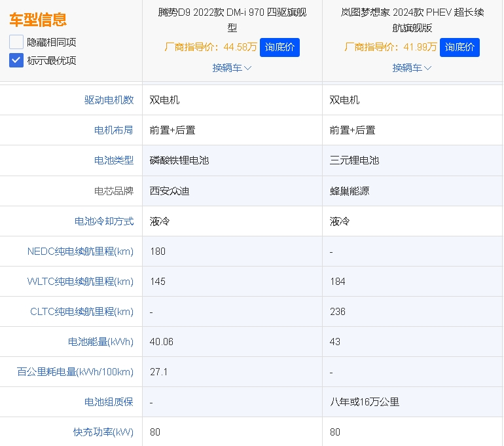Open the 腾势D9 2022款 DM-i 970 title
Viewport: 504px width, 446px height.
232,20
